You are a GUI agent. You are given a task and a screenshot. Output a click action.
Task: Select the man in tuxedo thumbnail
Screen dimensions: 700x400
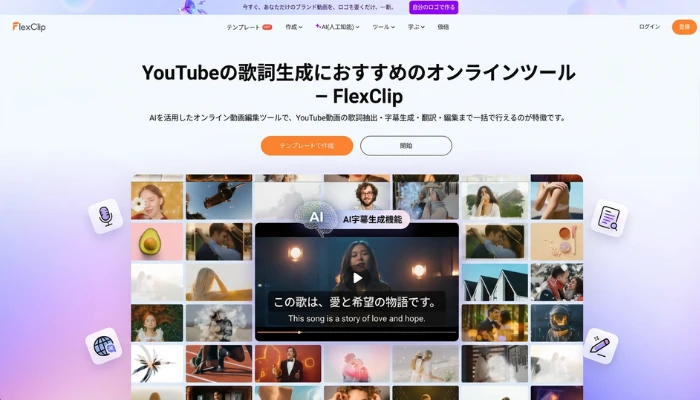click(288, 363)
